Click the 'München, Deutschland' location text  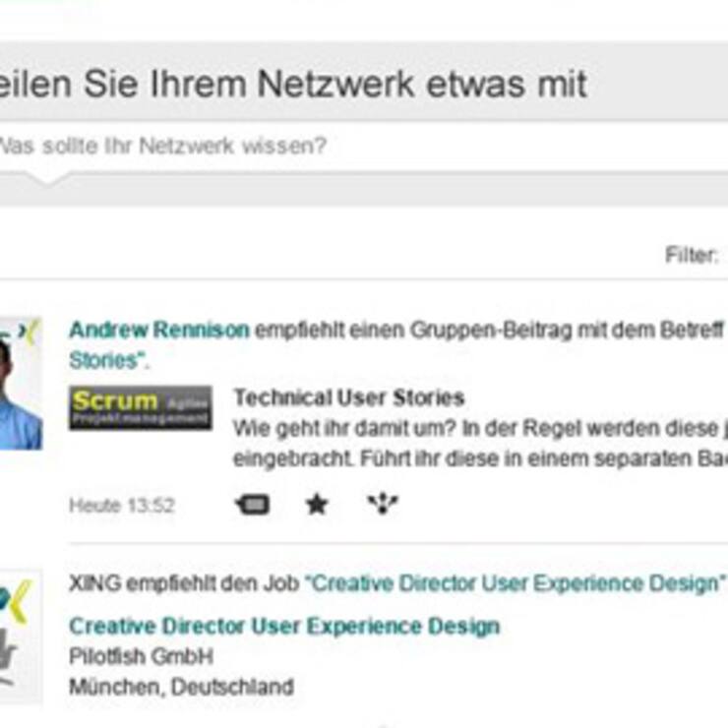pyautogui.click(x=181, y=687)
